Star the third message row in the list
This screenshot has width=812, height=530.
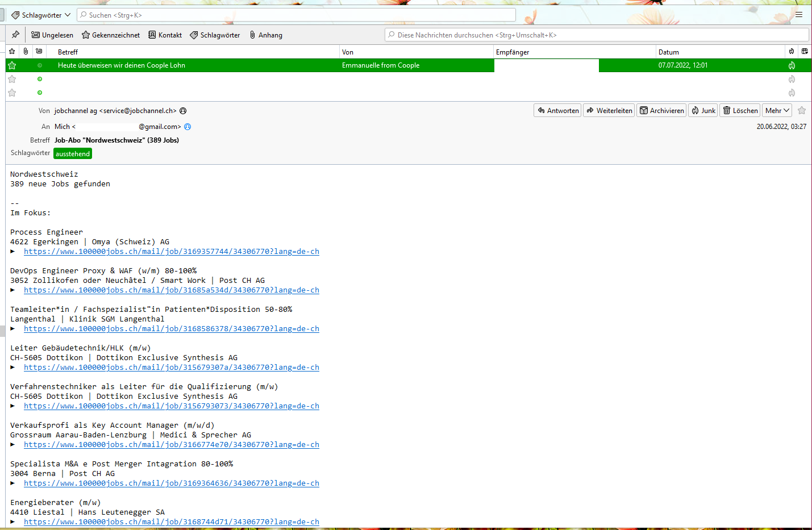(12, 93)
